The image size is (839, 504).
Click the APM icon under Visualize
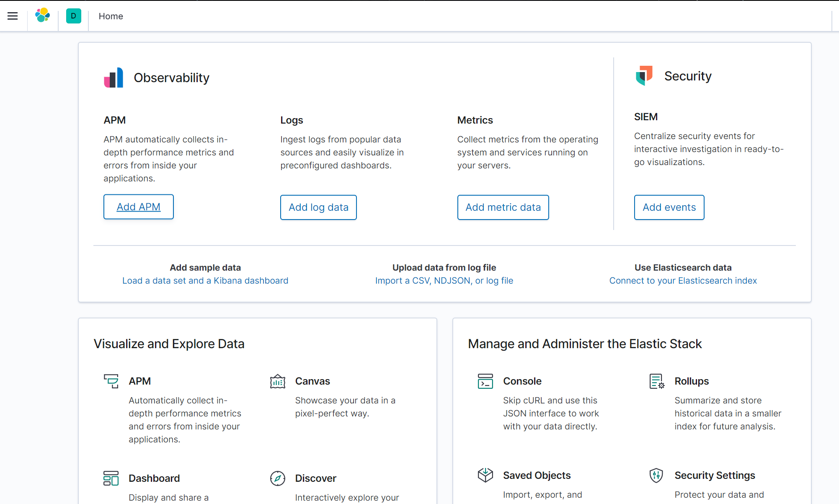tap(111, 381)
